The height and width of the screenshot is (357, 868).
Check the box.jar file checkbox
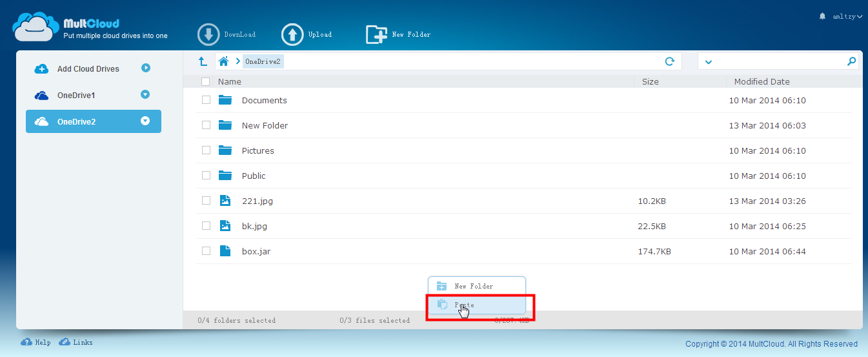(x=206, y=251)
